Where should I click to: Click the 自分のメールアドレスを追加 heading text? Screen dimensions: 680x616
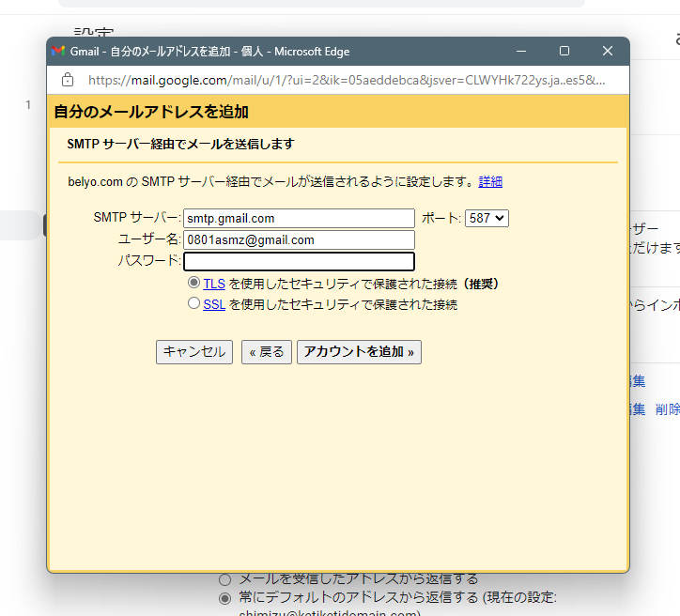click(151, 112)
